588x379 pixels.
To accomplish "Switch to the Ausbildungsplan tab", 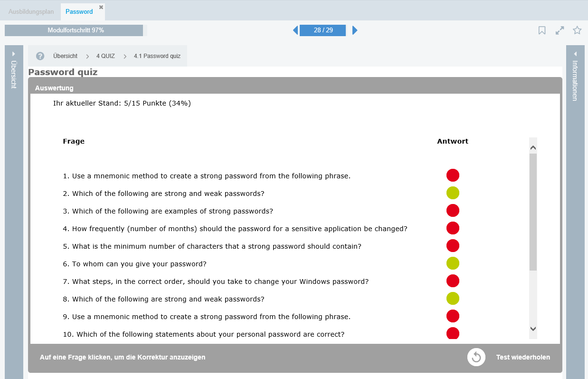I will pos(31,11).
